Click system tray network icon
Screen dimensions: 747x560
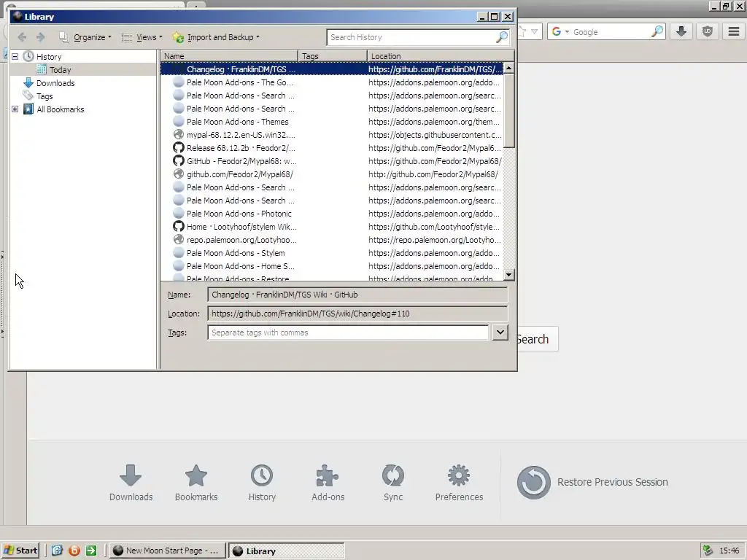(708, 551)
